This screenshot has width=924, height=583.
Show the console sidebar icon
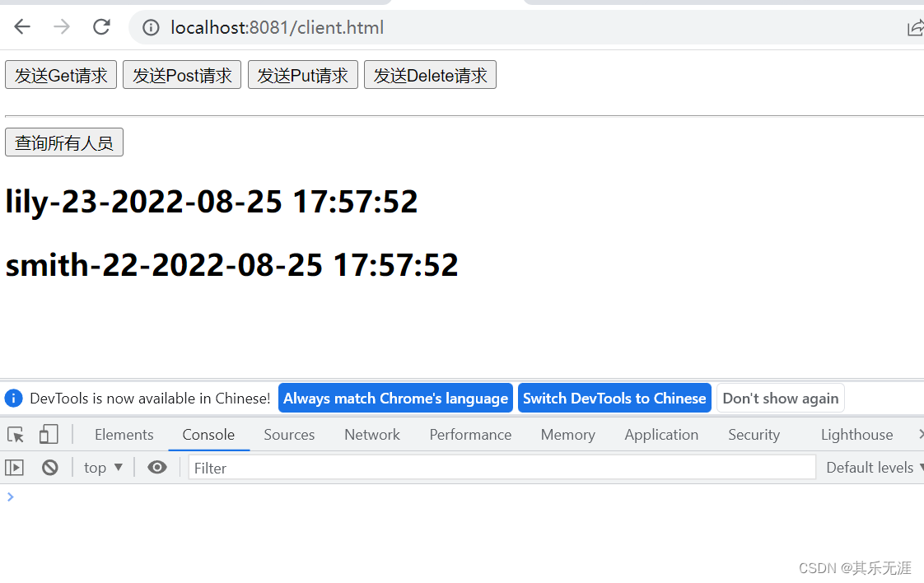click(x=14, y=468)
